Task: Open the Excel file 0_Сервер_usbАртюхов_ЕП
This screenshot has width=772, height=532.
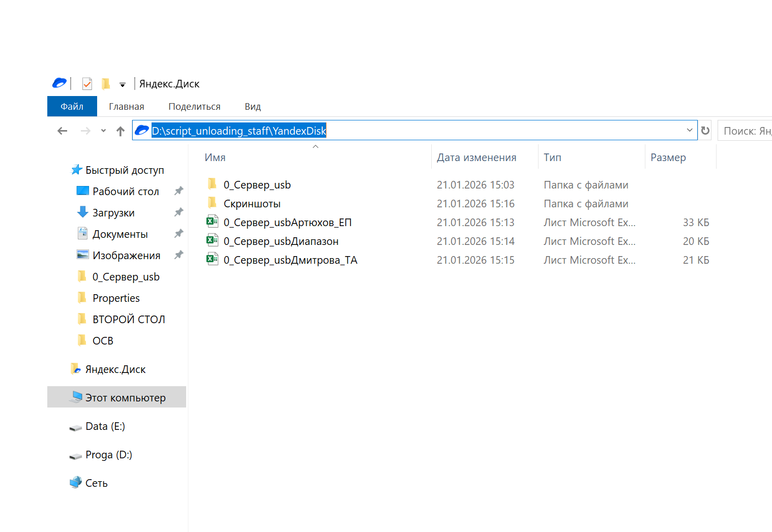Action: click(287, 223)
